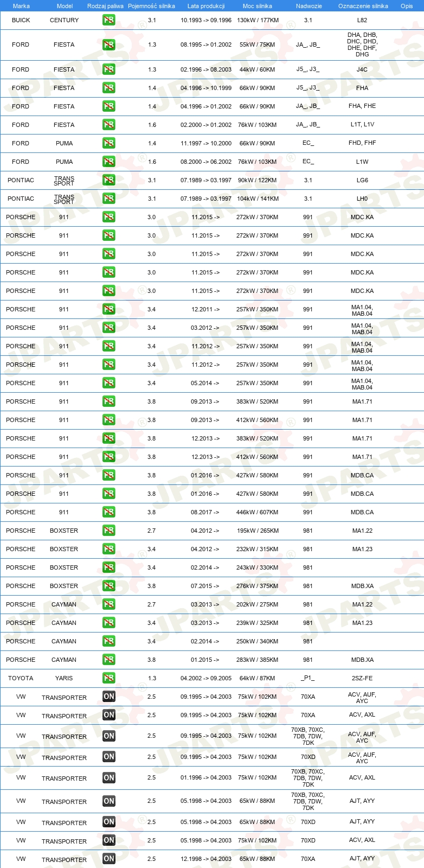Click ON diesel icon for Transporter from 12.1998
This screenshot has width=424, height=868.
coord(108,858)
